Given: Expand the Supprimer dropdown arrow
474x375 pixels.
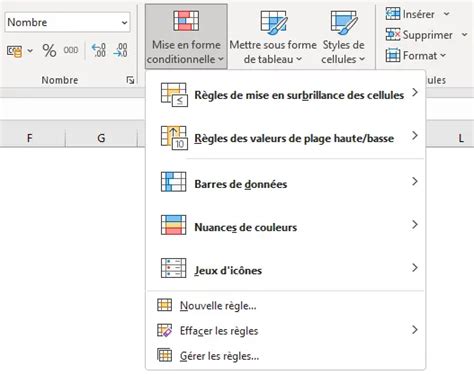Looking at the screenshot, I should tap(464, 35).
